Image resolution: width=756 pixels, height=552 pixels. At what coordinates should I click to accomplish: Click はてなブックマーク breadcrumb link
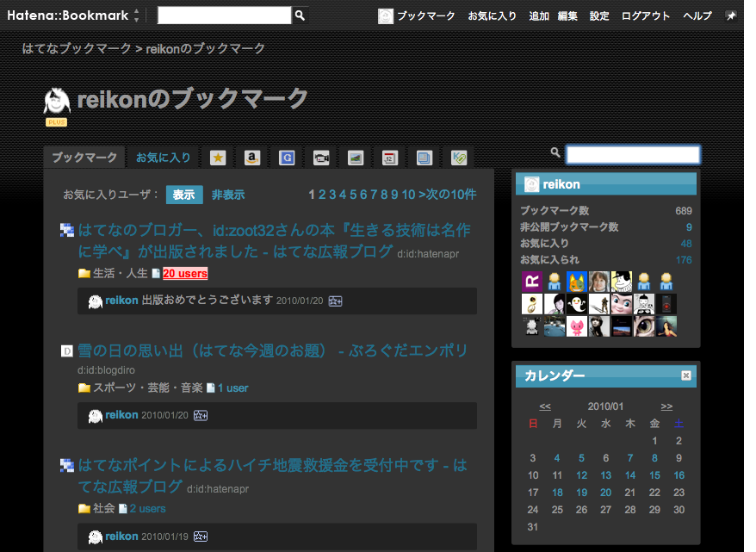77,48
